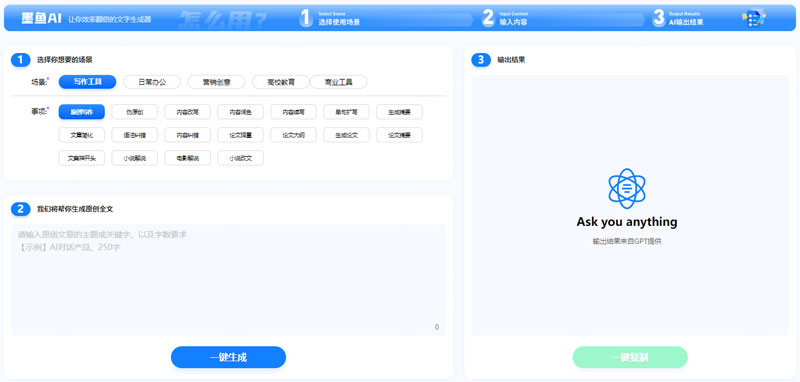Click the green 一键复制 button
The height and width of the screenshot is (382, 800).
pyautogui.click(x=630, y=357)
